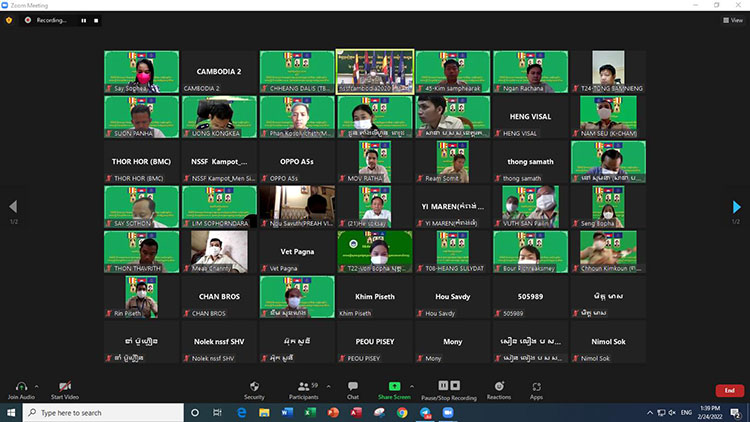Click the red End meeting button
This screenshot has height=422, width=750.
point(729,391)
